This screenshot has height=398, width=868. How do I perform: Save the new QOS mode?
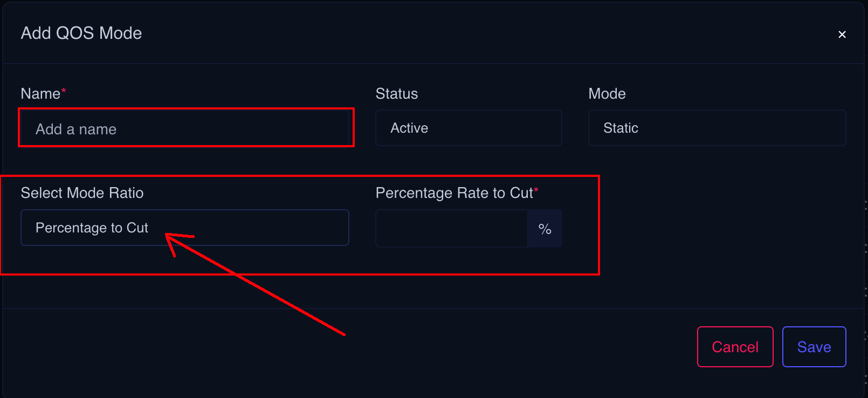point(814,347)
